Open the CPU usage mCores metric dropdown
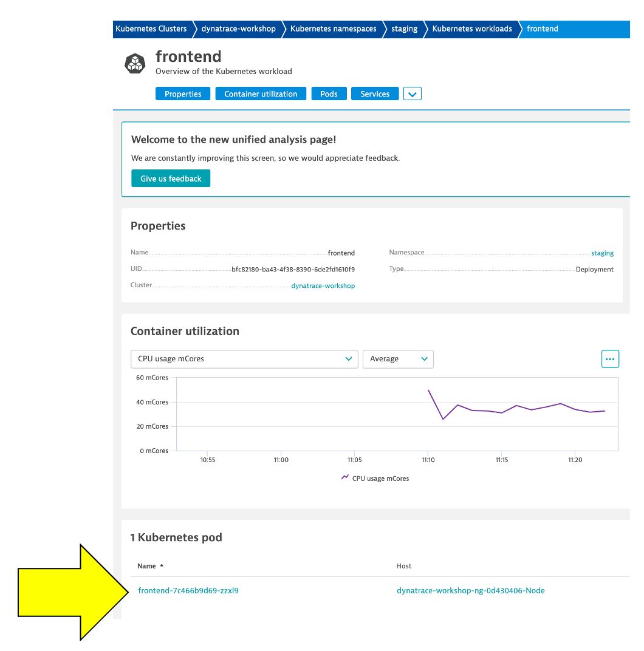 pyautogui.click(x=244, y=359)
